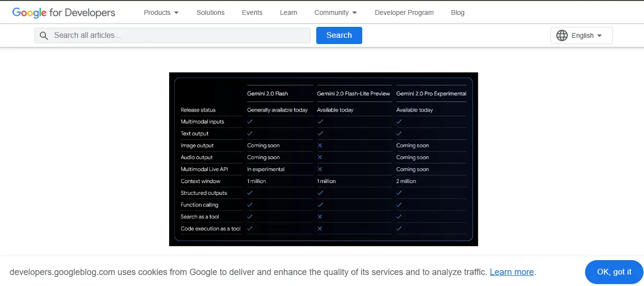
Task: Open the Gemini 2.0 comparison table image
Action: (x=323, y=159)
